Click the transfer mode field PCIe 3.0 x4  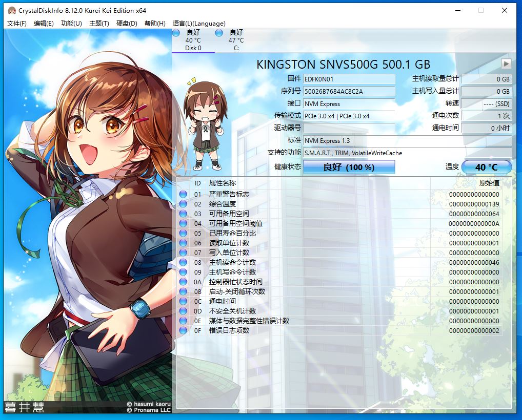coord(349,116)
